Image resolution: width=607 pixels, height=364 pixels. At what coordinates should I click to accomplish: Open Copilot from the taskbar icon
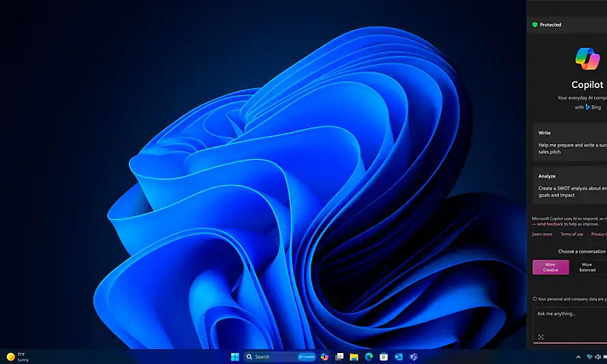pos(324,356)
